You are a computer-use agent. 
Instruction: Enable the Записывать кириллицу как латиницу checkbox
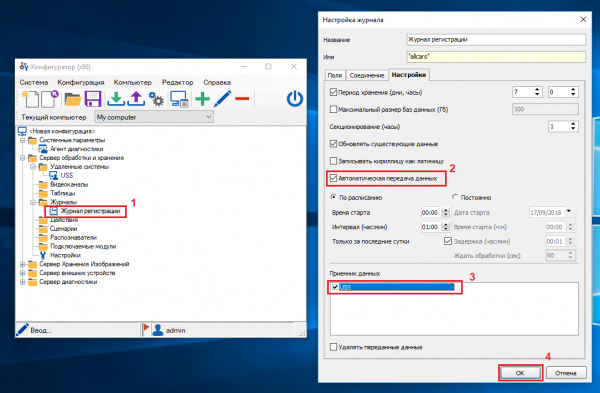(x=333, y=161)
